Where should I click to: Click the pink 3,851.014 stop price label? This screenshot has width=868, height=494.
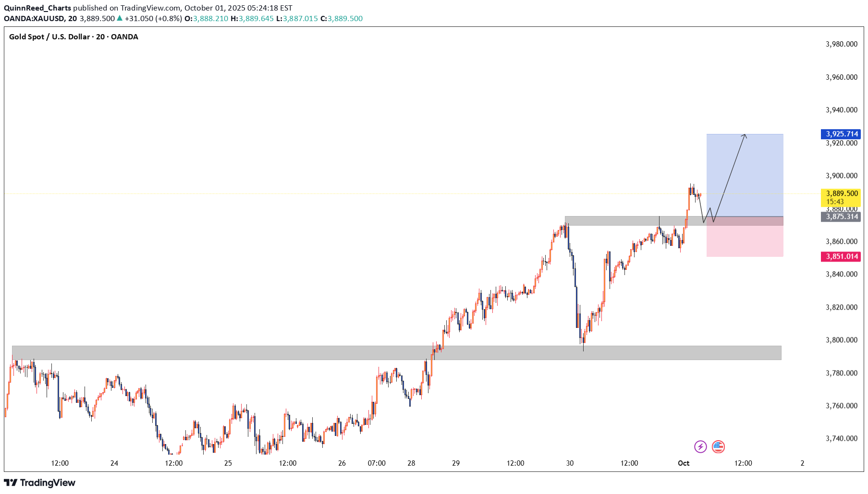(840, 256)
